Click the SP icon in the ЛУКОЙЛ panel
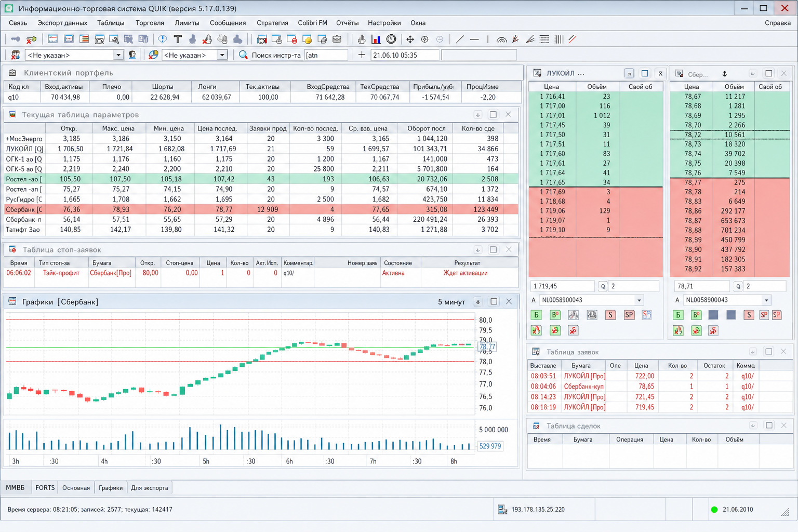The width and height of the screenshot is (798, 532). click(x=629, y=315)
